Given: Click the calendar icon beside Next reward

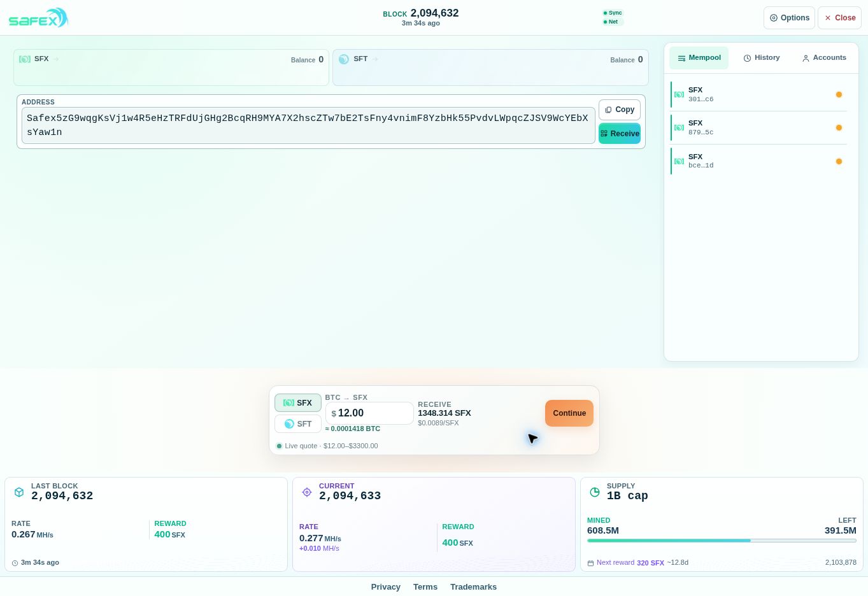Looking at the screenshot, I should coord(590,563).
